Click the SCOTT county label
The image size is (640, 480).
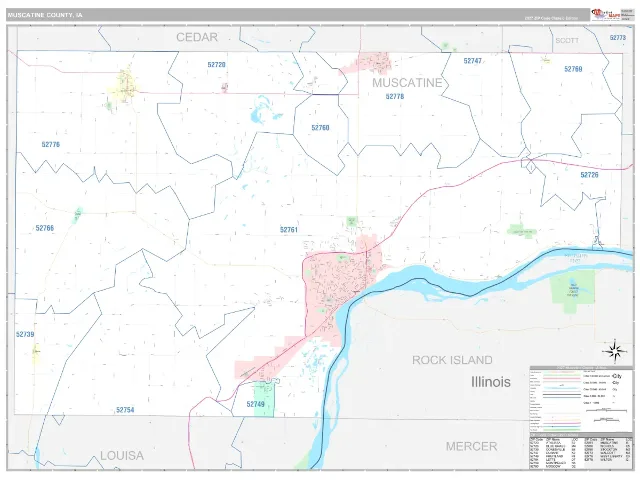click(567, 40)
